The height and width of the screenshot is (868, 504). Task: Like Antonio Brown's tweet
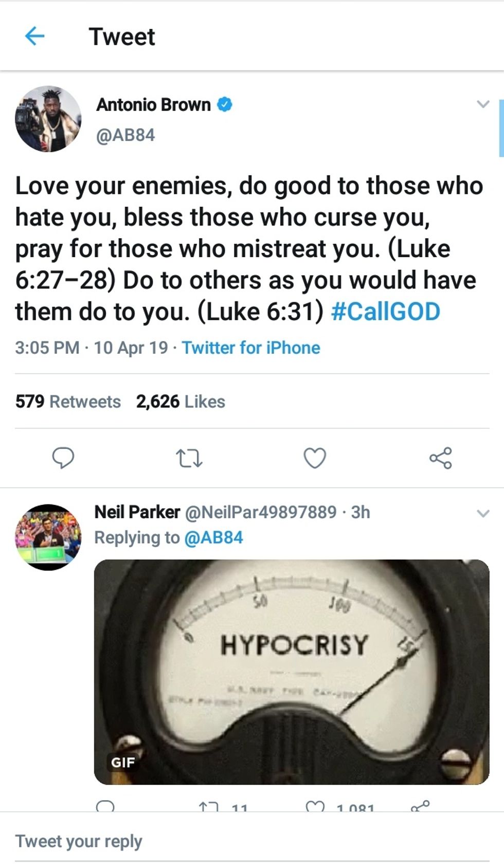(x=315, y=458)
